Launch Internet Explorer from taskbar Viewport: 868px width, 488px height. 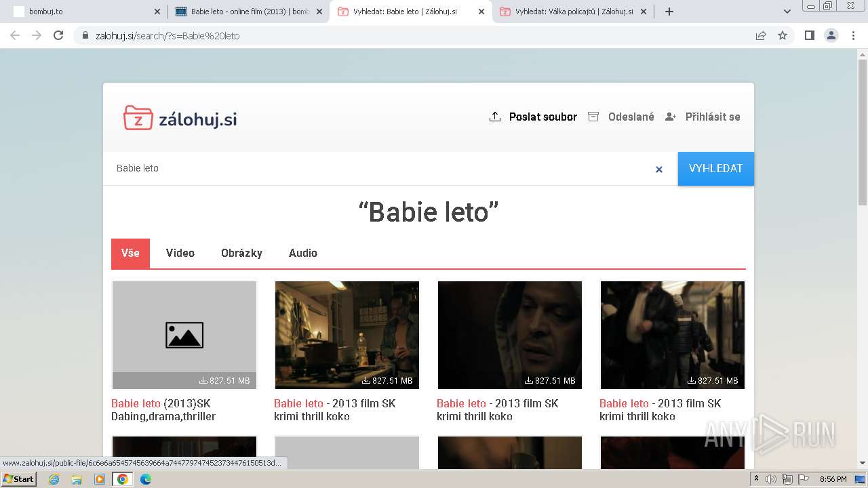click(54, 479)
